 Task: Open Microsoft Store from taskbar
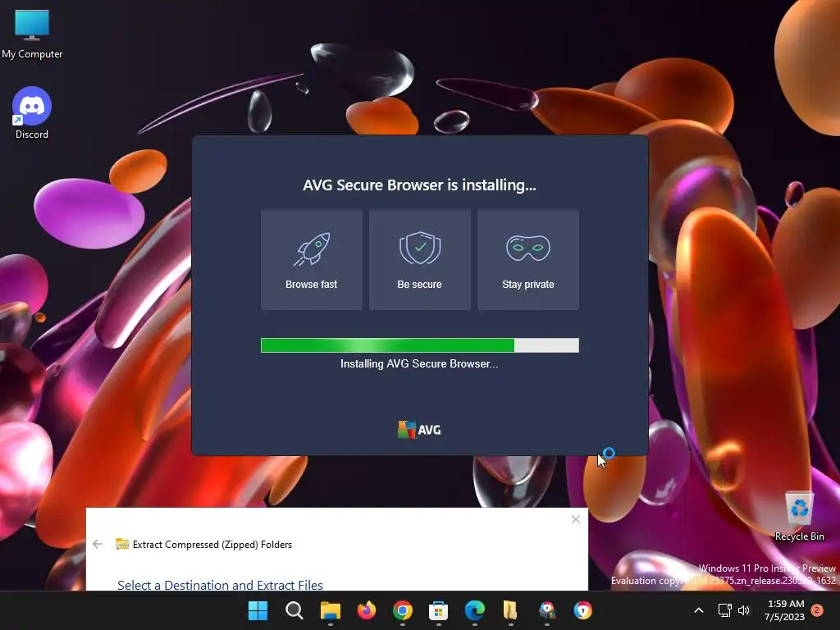438,610
